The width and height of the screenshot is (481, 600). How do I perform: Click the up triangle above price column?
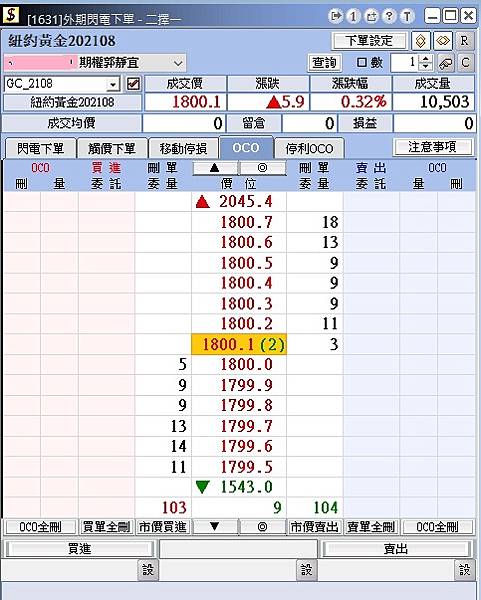[x=215, y=168]
